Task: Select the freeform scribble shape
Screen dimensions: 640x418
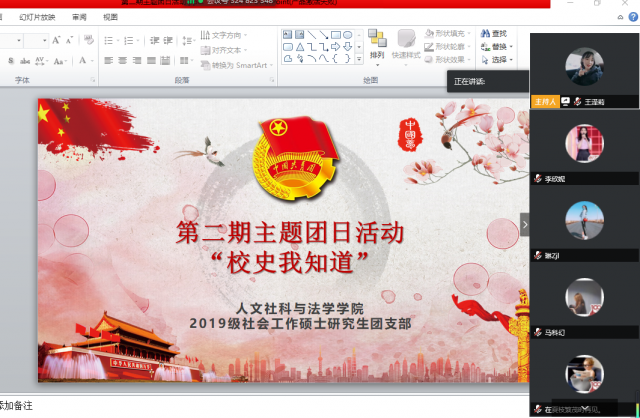Action: pos(300,59)
